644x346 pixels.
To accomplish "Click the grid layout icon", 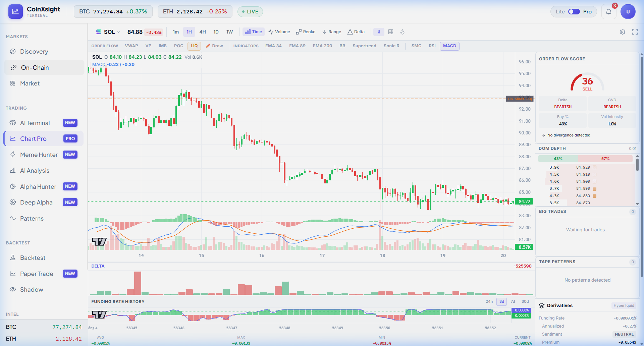I will coord(391,32).
